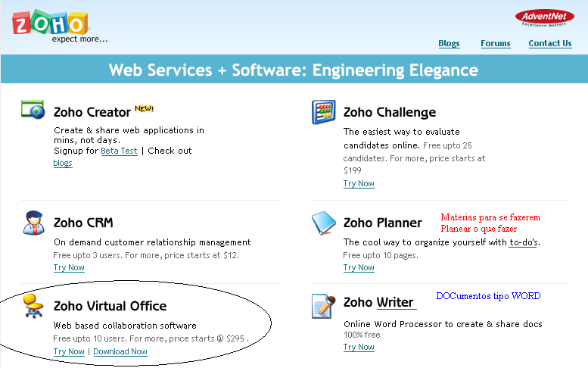Screen dimensions: 588x368
Task: Open the Blogs link in header
Action: (x=449, y=43)
